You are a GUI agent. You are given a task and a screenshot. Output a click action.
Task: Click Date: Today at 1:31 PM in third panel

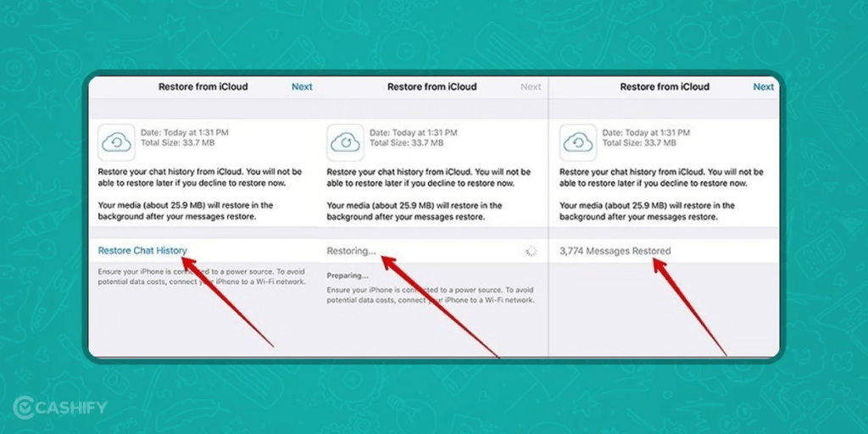(646, 133)
